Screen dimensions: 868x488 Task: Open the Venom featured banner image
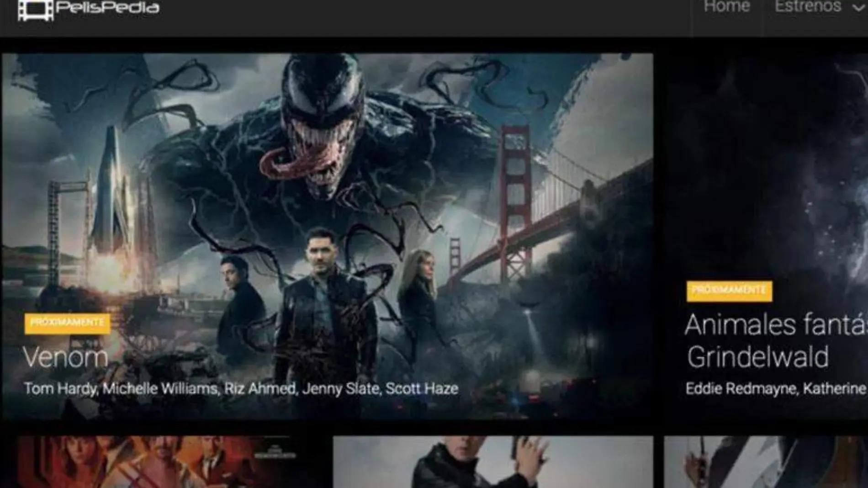tap(328, 236)
